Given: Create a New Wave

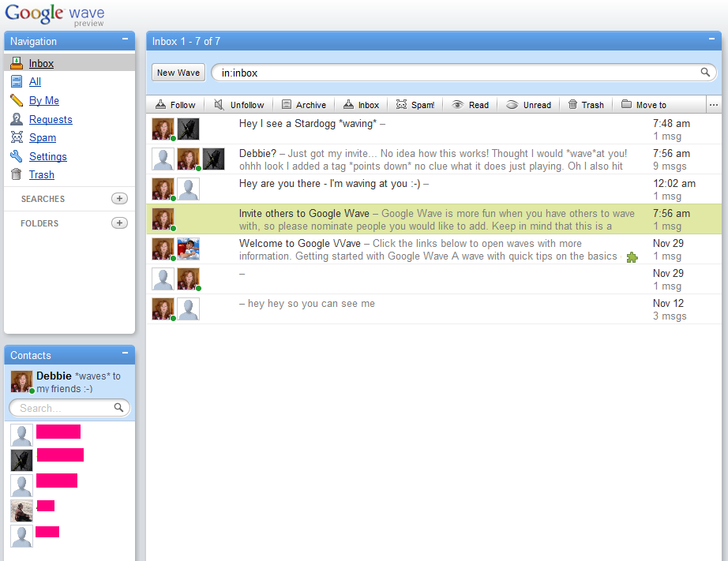Looking at the screenshot, I should [x=178, y=73].
